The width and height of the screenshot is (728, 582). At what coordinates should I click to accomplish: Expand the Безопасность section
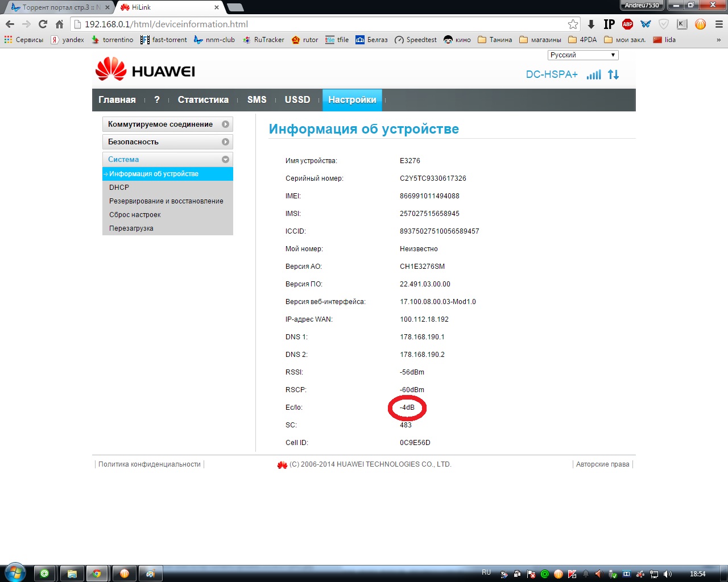[168, 142]
